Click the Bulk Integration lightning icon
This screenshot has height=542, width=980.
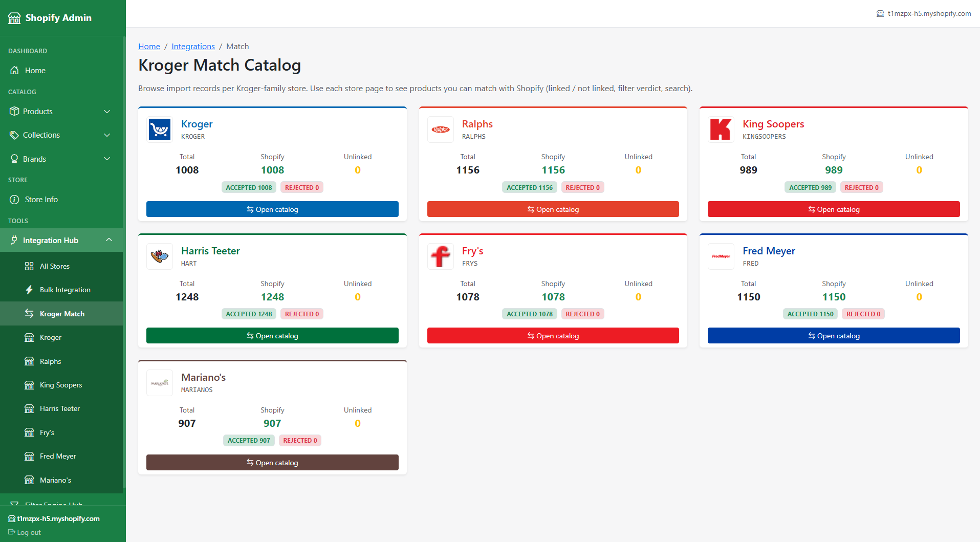click(29, 290)
